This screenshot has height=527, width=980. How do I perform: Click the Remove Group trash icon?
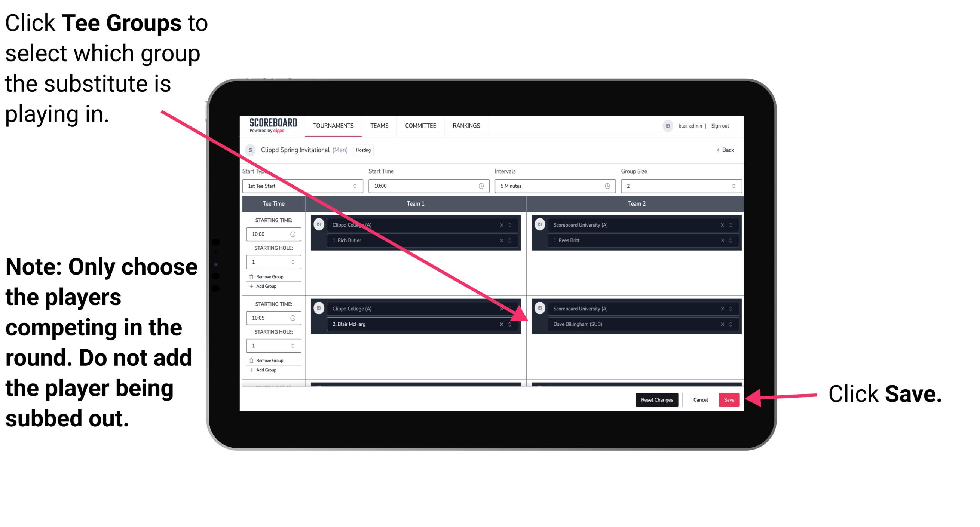[x=253, y=275]
